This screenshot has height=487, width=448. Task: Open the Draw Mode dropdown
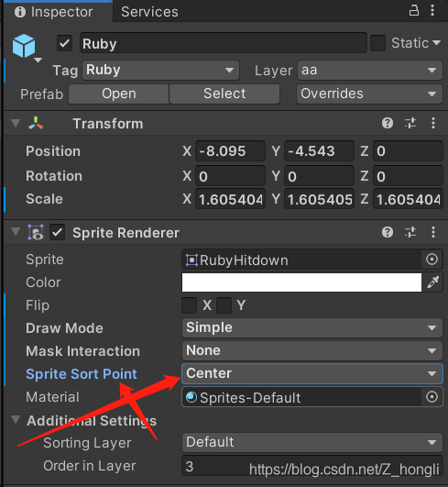click(x=312, y=327)
